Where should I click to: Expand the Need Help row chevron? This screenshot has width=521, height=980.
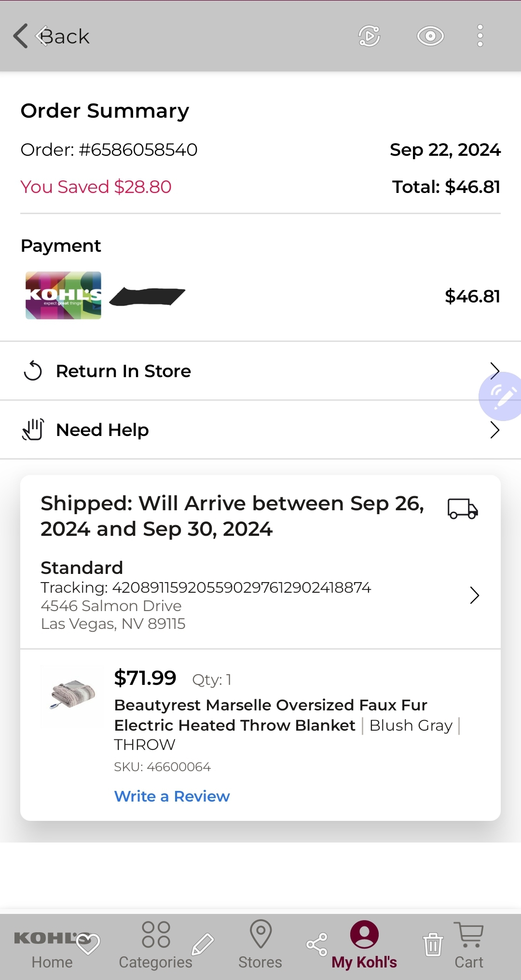click(494, 430)
